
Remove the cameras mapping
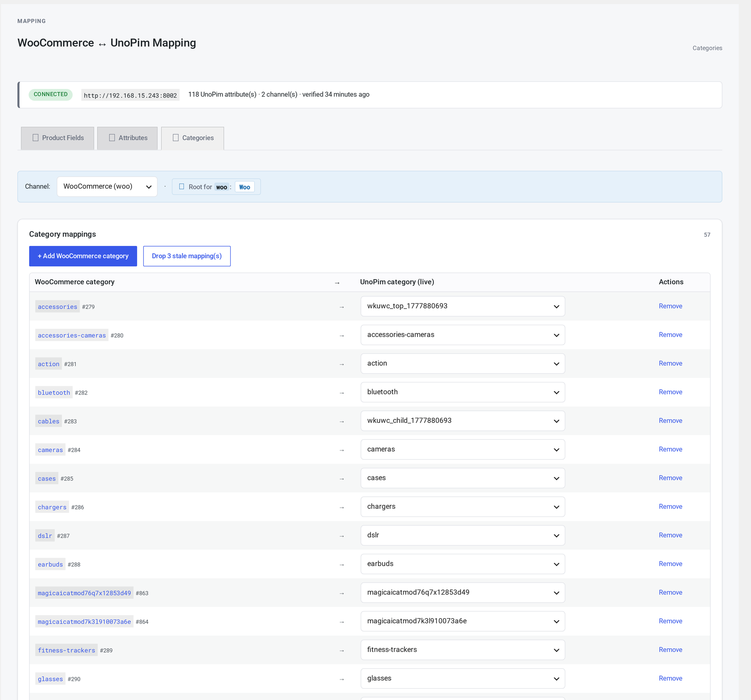[x=670, y=449]
